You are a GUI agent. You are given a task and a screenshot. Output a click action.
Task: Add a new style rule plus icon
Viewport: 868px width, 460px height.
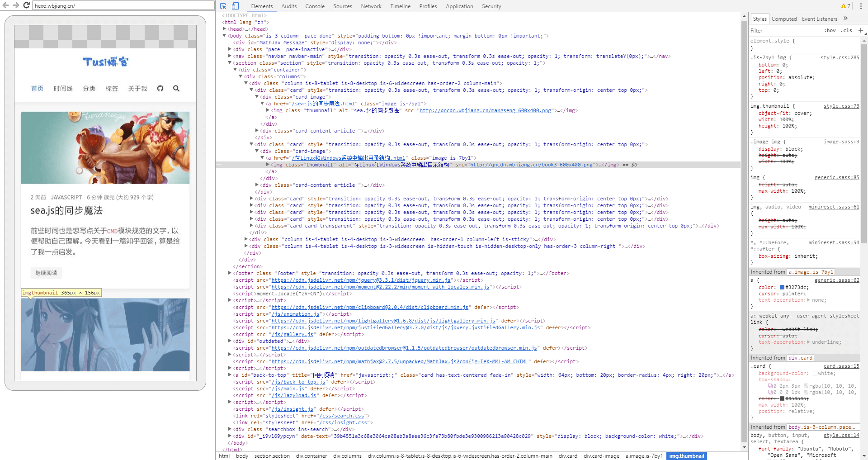(x=860, y=31)
